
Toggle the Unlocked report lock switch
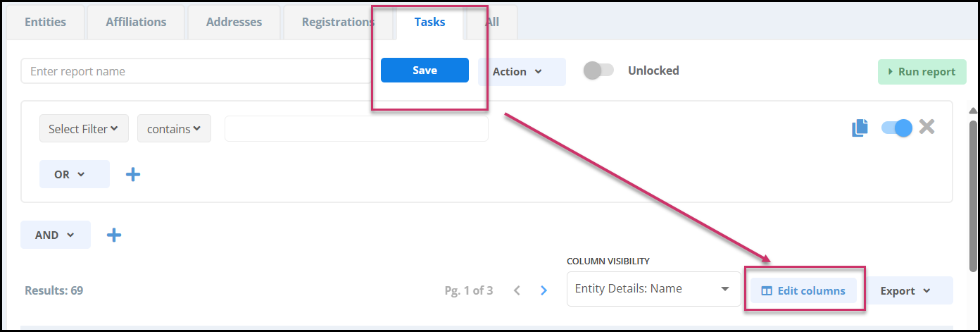point(599,70)
